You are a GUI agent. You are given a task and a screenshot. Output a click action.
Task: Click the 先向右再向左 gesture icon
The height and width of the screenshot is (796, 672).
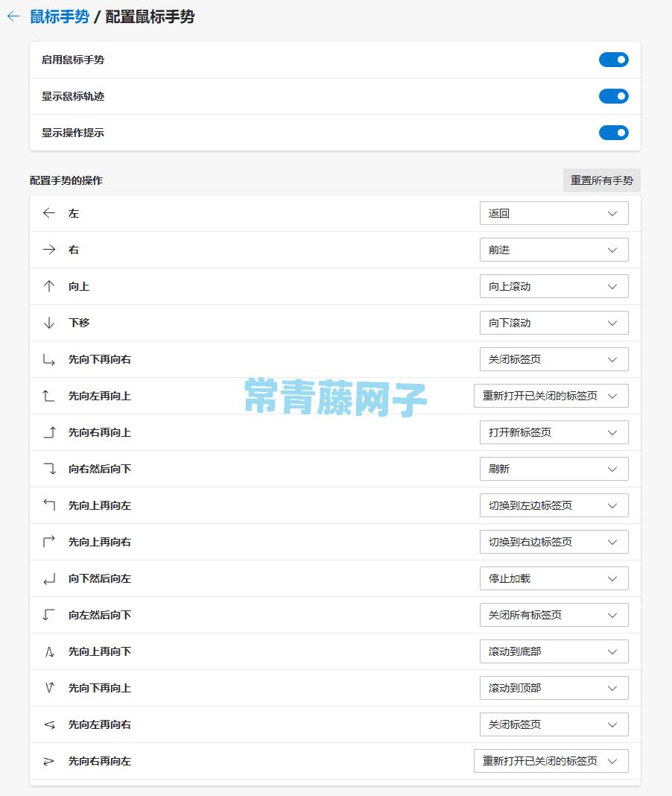49,761
